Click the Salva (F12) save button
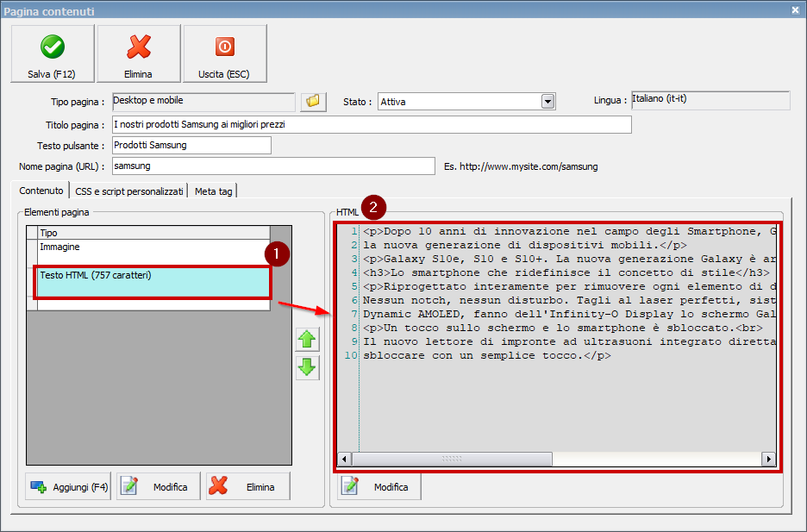The image size is (807, 532). (53, 53)
